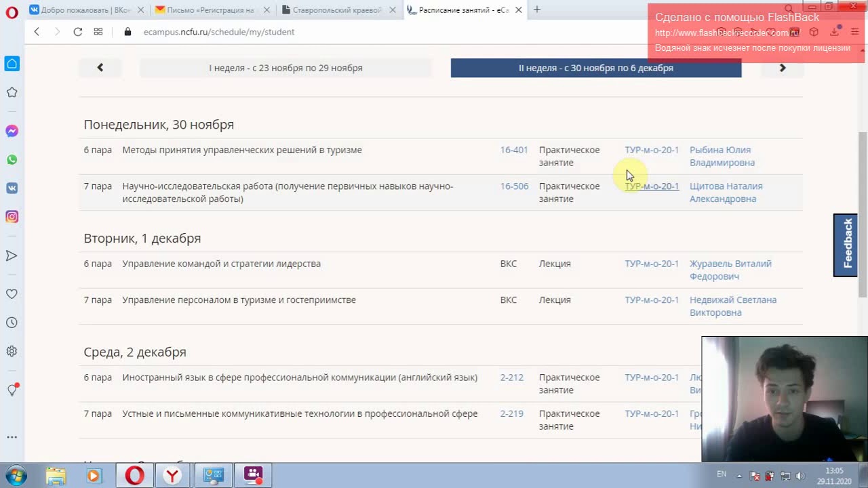
Task: Open the Opera main menu logo
Action: (x=12, y=12)
